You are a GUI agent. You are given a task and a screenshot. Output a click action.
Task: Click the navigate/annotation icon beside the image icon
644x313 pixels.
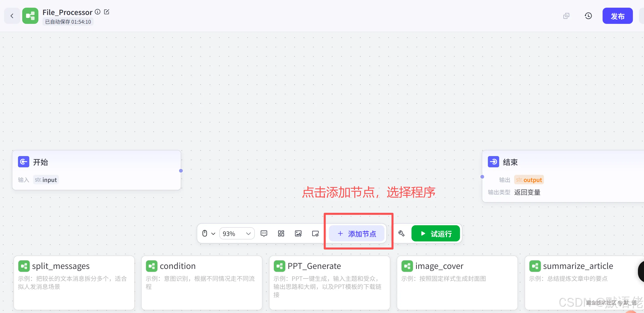click(315, 233)
